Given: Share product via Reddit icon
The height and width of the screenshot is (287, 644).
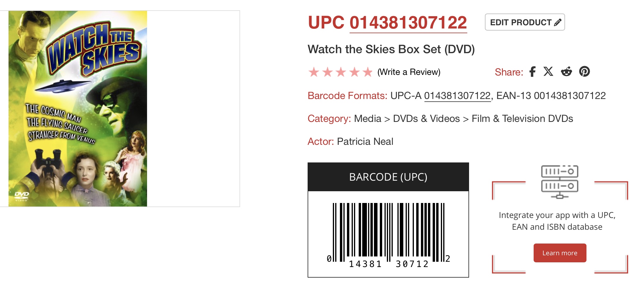Looking at the screenshot, I should pos(566,72).
